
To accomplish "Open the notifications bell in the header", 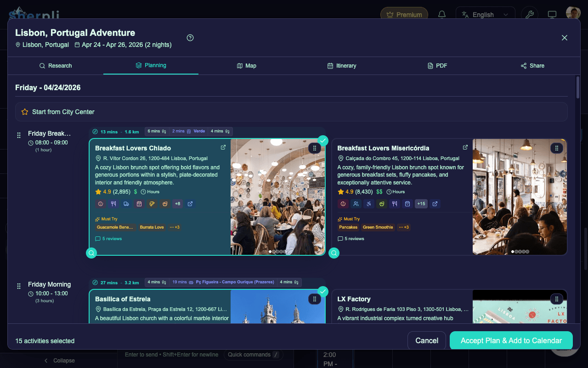I will tap(442, 15).
